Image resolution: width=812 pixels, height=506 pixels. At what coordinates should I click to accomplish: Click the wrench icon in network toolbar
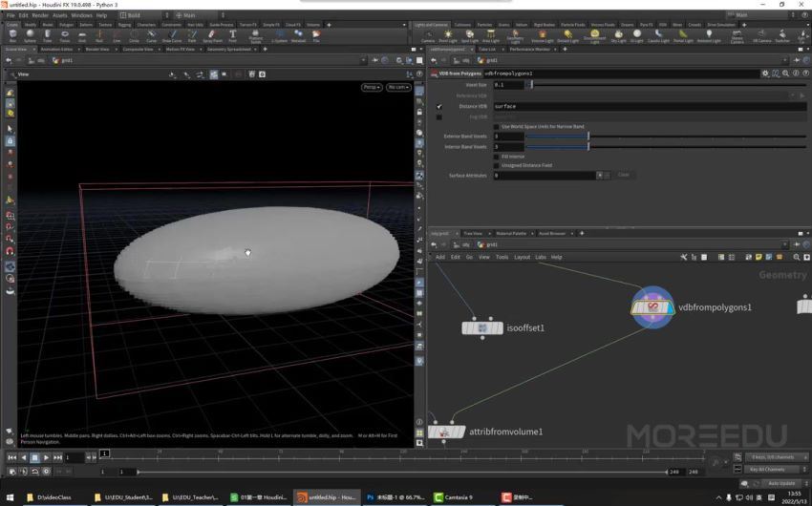point(684,257)
